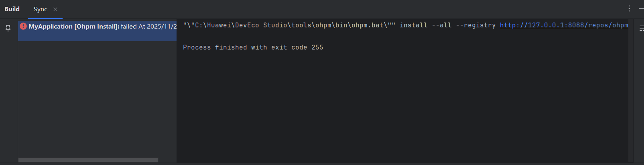Toggle the soft-wrap icon beside the console
The image size is (644, 165).
coord(641,29)
